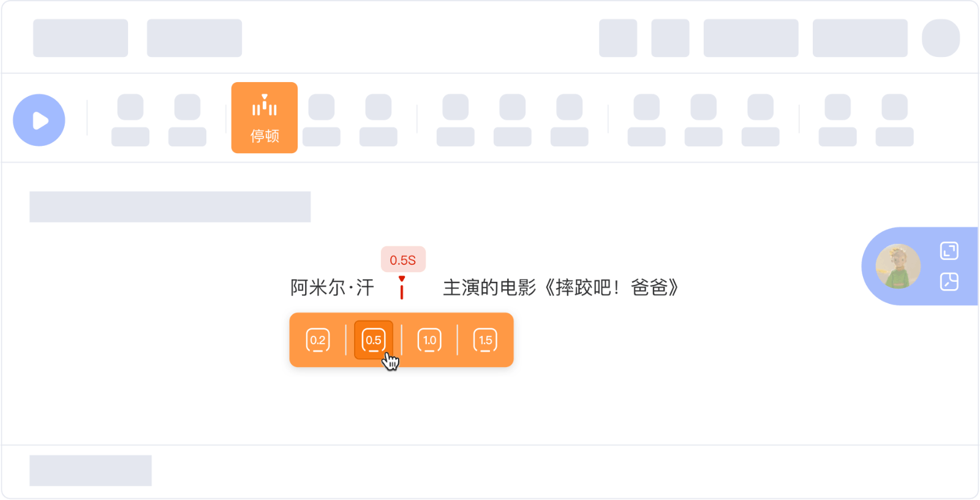
Task: Click the sticker icon below expand icon
Action: (949, 282)
